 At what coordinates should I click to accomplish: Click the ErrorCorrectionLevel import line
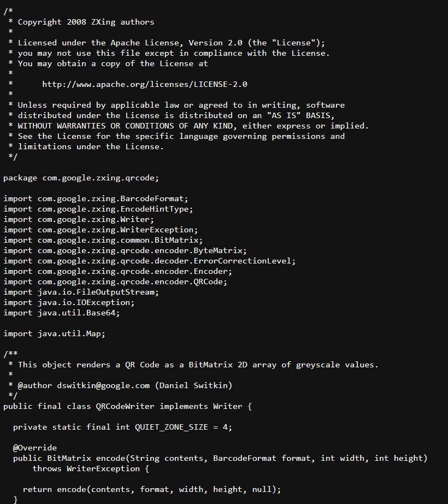tap(149, 261)
